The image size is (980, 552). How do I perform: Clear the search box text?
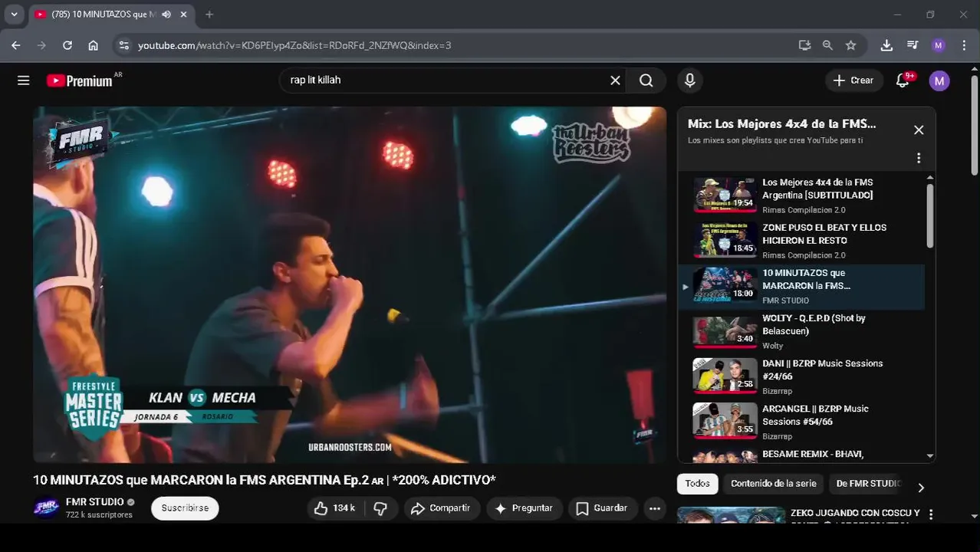(x=615, y=80)
